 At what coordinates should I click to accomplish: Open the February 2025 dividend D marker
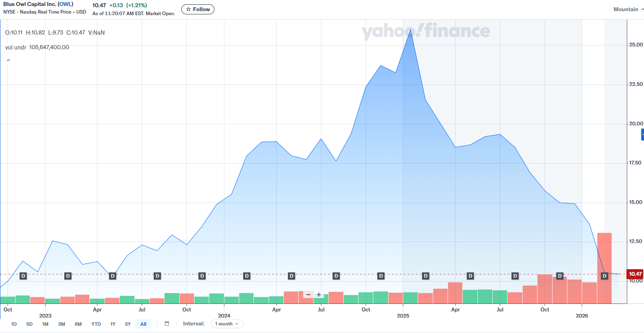tap(426, 276)
